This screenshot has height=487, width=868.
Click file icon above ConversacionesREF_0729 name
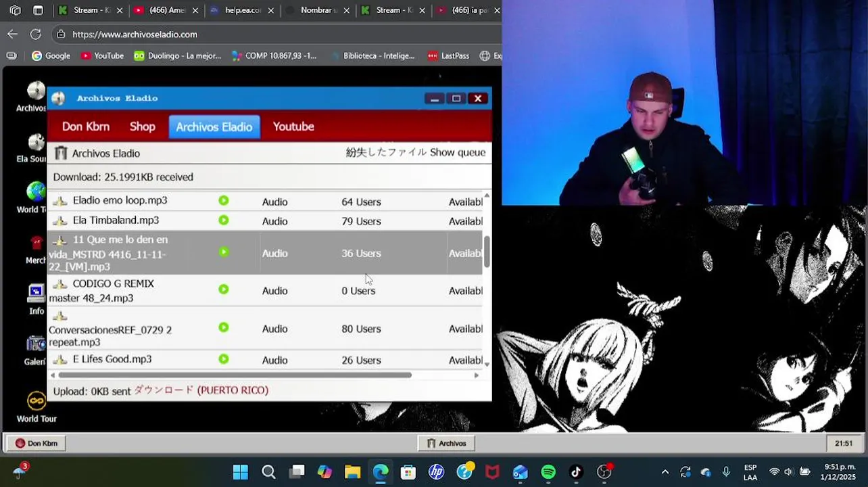[x=60, y=316]
